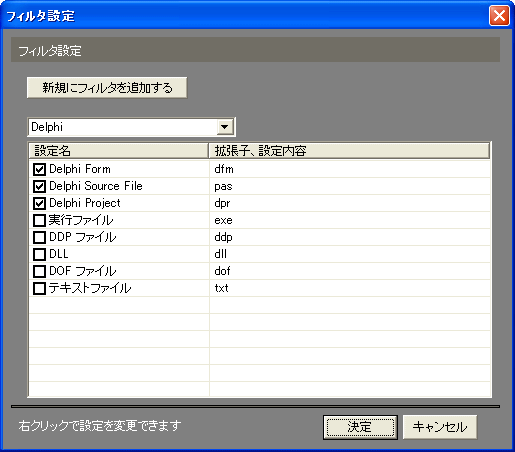Uncheck the Delphi Form checkbox

tap(39, 169)
